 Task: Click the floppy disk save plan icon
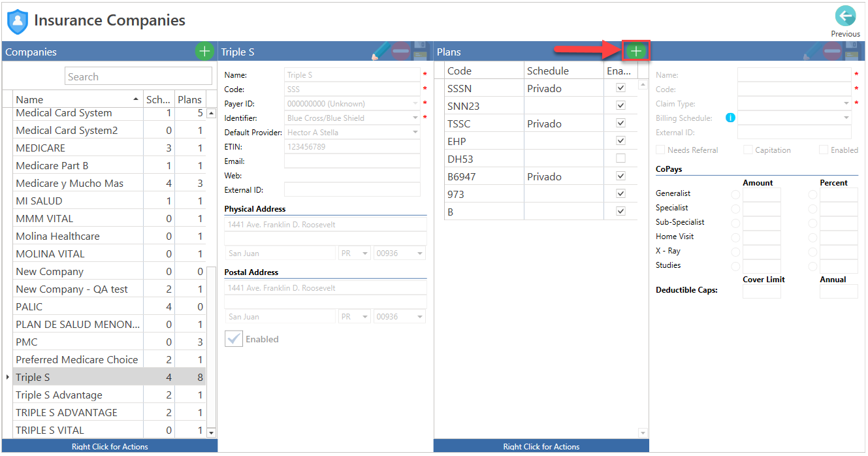(x=852, y=51)
